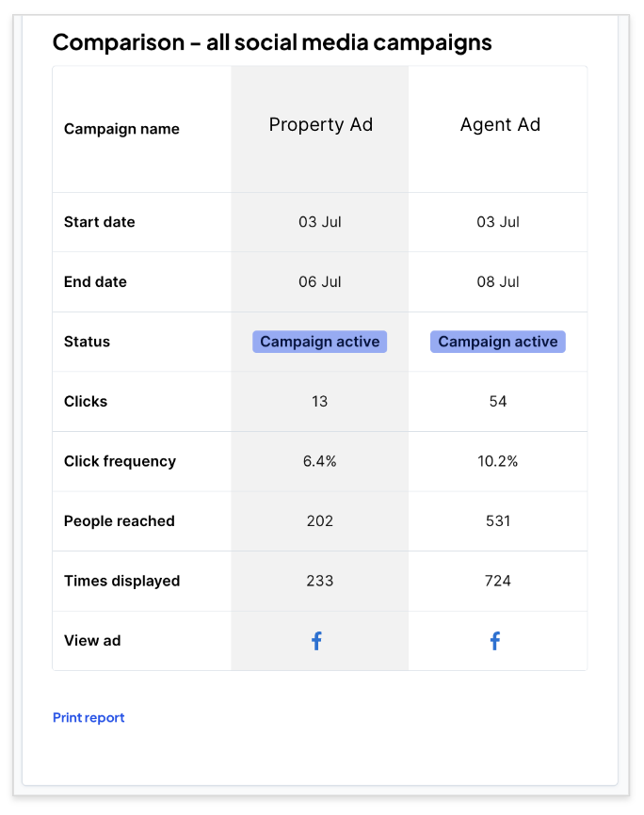
Task: Click the Comparison all social media campaigns heading
Action: click(272, 42)
